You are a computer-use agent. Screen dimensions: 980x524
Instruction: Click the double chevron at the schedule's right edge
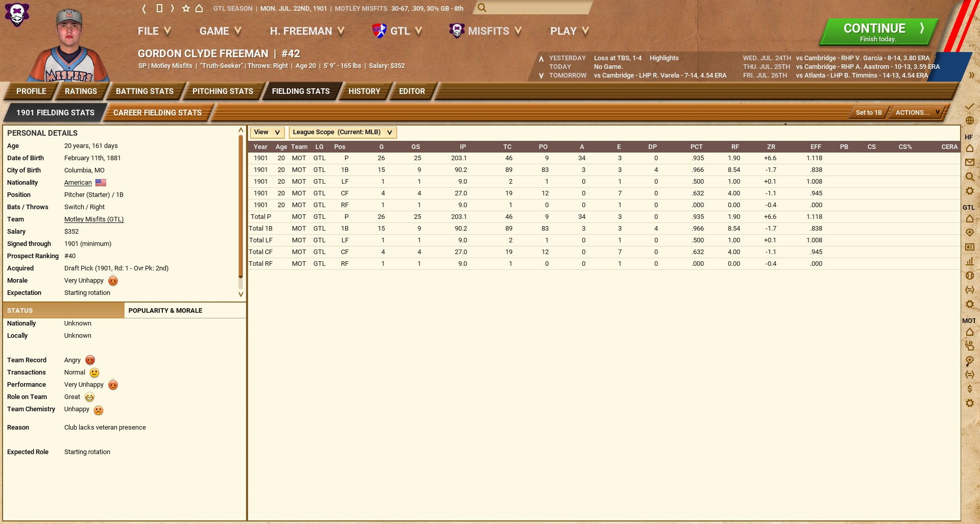pos(971,75)
